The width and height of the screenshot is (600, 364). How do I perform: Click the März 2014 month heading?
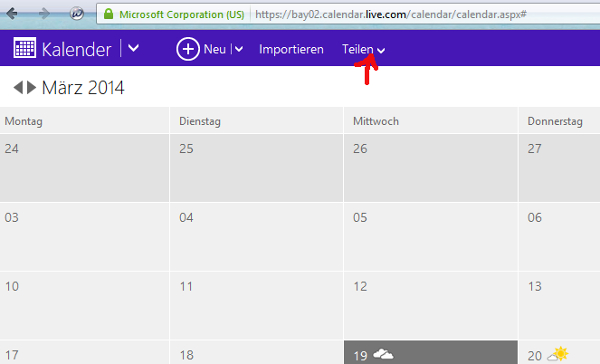83,88
